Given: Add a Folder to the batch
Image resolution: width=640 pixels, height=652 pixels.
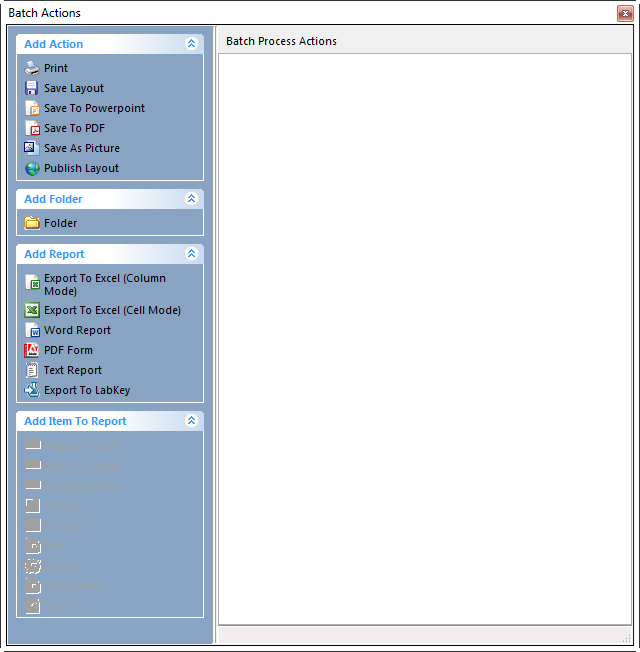Looking at the screenshot, I should click(x=60, y=223).
